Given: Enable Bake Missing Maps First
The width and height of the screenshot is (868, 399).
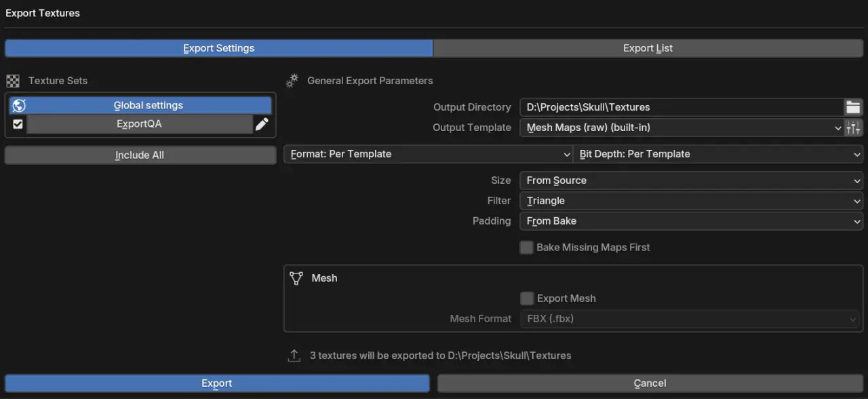Looking at the screenshot, I should 526,248.
